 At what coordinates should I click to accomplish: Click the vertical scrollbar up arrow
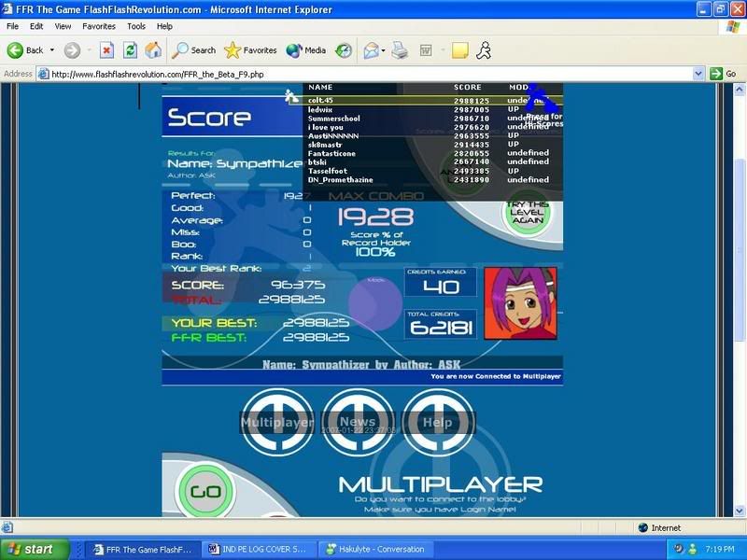[739, 89]
